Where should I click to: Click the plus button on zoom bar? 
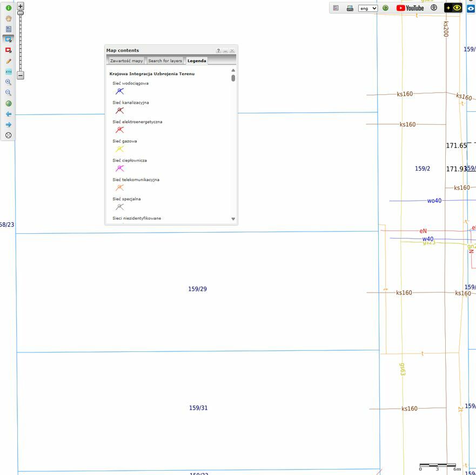(21, 6)
